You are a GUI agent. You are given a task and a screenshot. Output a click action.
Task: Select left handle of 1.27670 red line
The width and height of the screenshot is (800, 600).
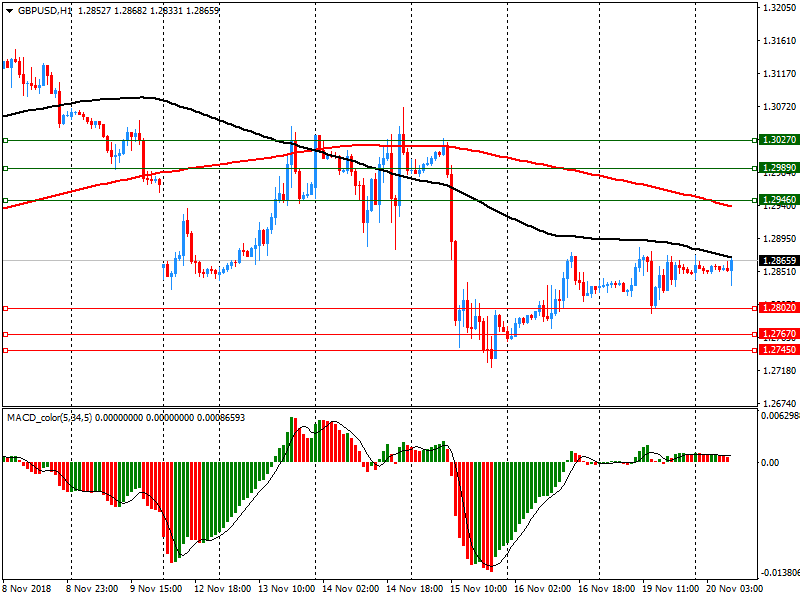(6, 335)
